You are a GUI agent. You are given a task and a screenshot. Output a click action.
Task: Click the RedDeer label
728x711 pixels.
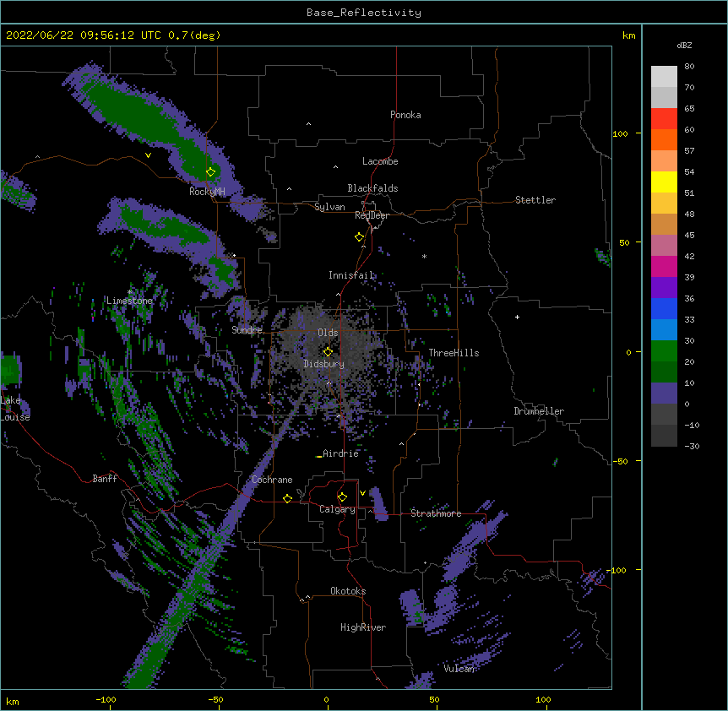pos(372,215)
